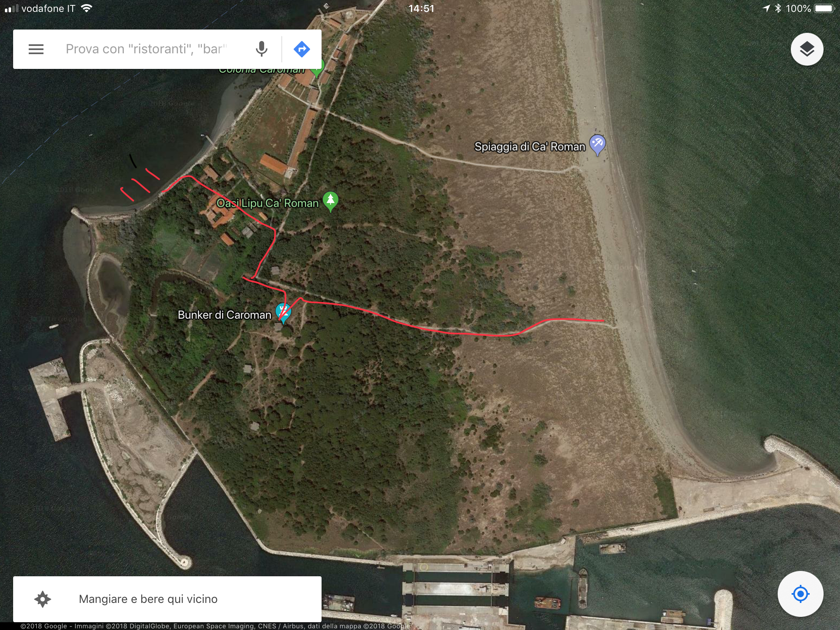Tap the explore icon in bottom panel
The image size is (840, 630).
point(43,599)
